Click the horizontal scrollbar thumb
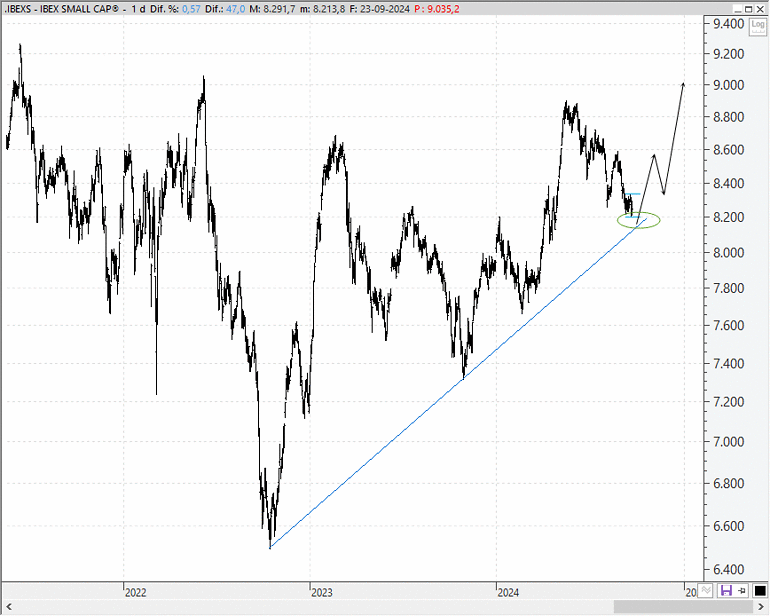 click(x=684, y=606)
